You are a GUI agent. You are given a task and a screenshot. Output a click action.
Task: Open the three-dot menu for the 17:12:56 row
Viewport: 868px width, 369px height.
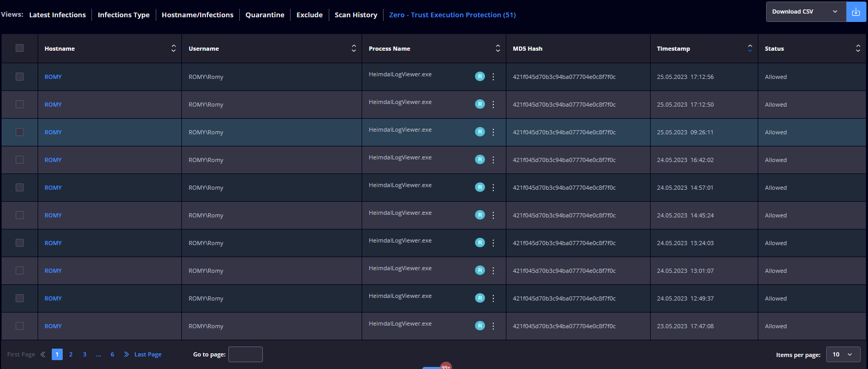click(x=493, y=76)
